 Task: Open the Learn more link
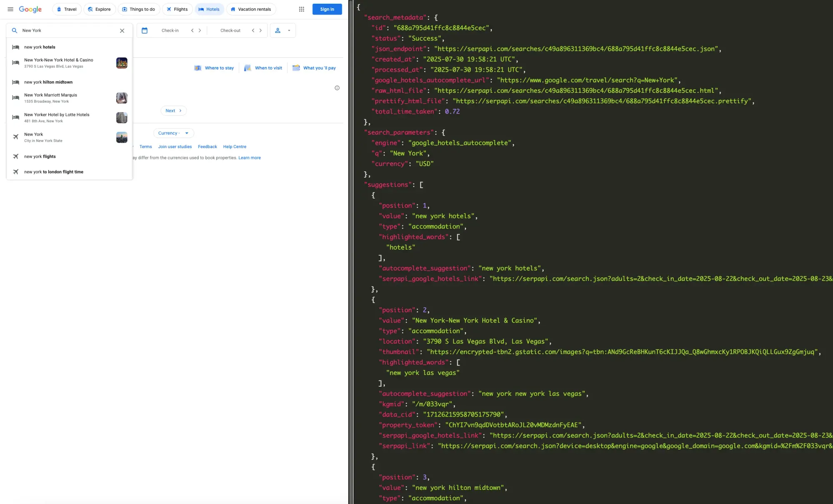249,158
